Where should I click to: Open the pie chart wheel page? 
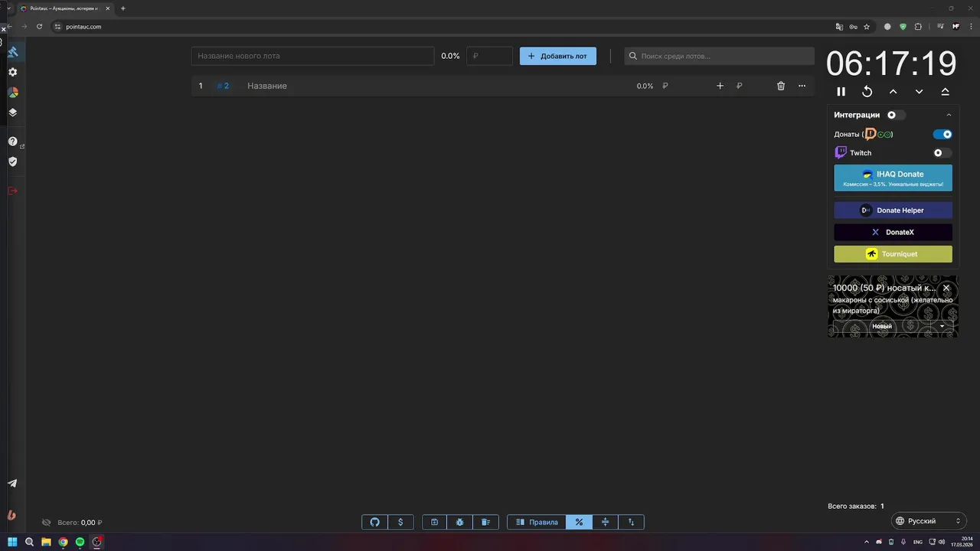point(12,92)
